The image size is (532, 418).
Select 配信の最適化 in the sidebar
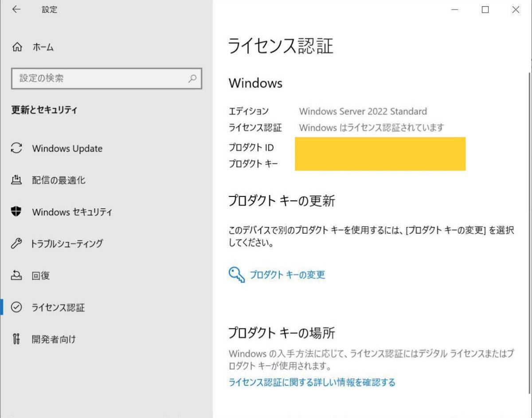[59, 180]
